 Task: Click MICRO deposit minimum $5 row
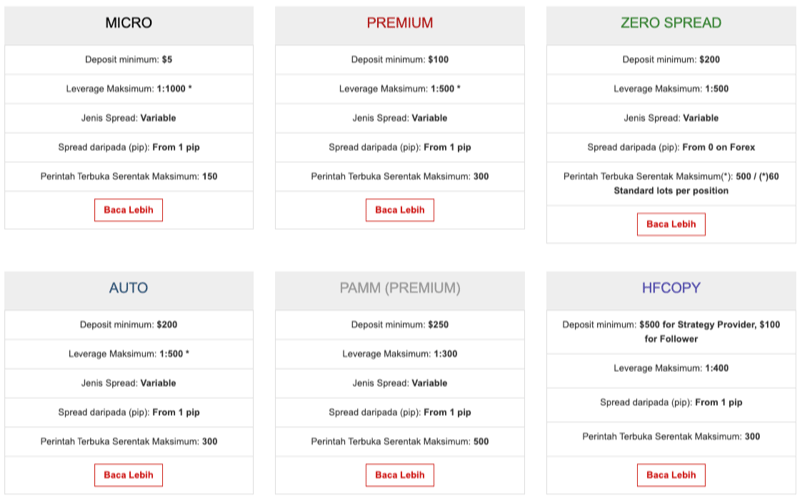pos(128,59)
